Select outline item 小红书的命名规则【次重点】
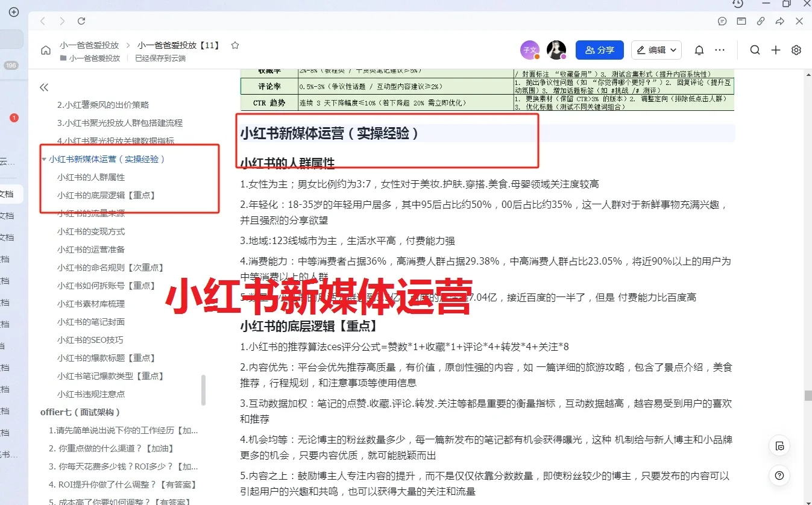The width and height of the screenshot is (812, 505). [111, 268]
